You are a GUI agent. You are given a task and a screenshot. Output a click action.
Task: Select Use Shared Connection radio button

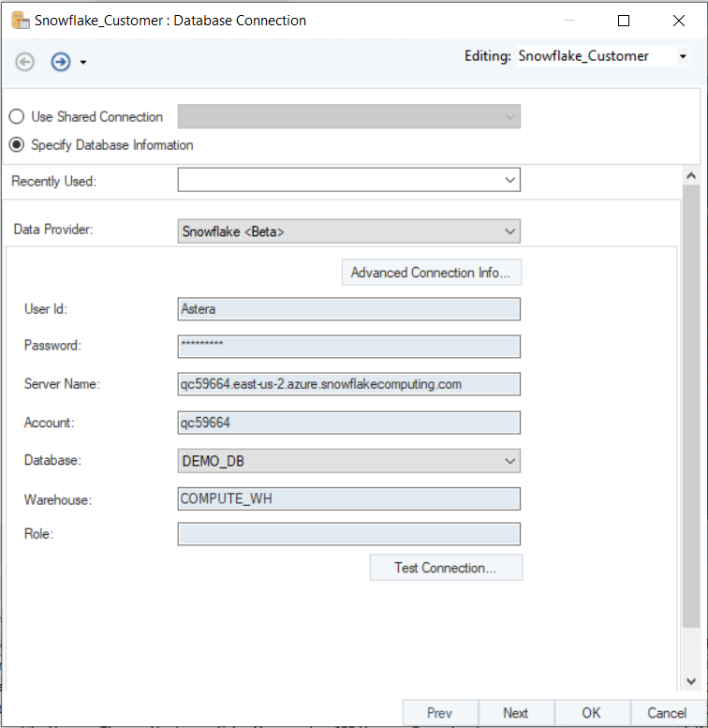point(16,117)
